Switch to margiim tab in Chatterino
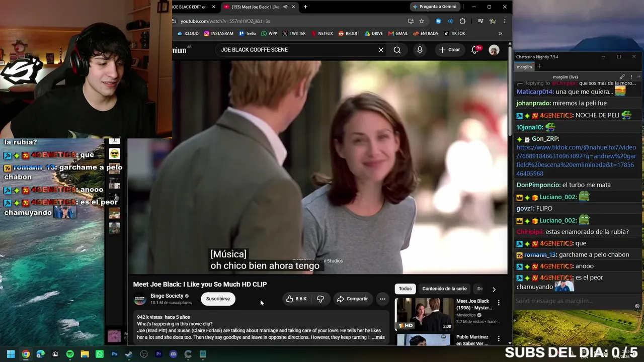This screenshot has height=362, width=644. [524, 67]
